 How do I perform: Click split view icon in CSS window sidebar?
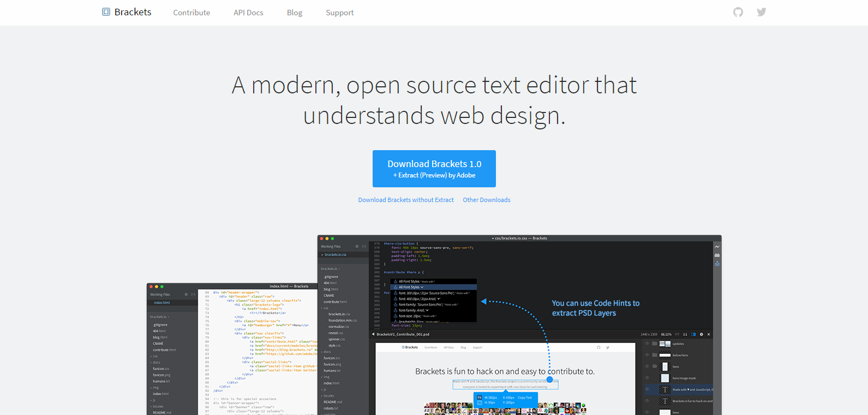(364, 246)
